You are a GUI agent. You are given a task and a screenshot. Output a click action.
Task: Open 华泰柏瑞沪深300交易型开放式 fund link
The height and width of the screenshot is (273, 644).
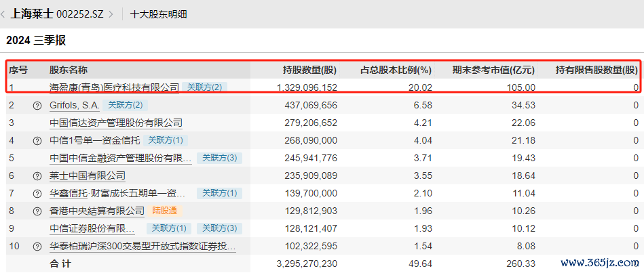coord(143,246)
